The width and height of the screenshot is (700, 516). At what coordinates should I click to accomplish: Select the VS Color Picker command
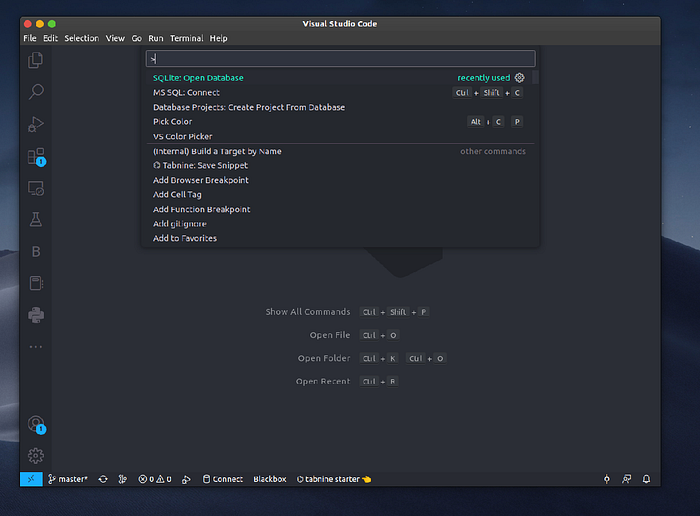[x=340, y=136]
